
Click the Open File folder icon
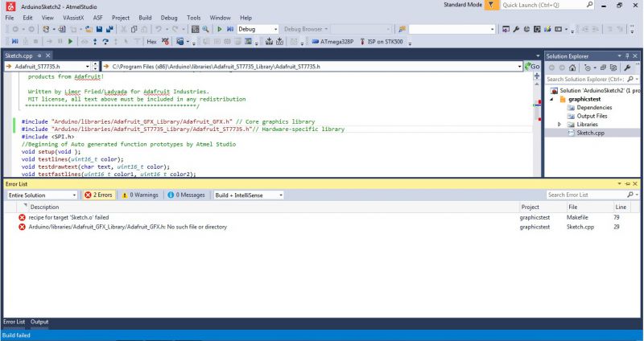coord(89,29)
